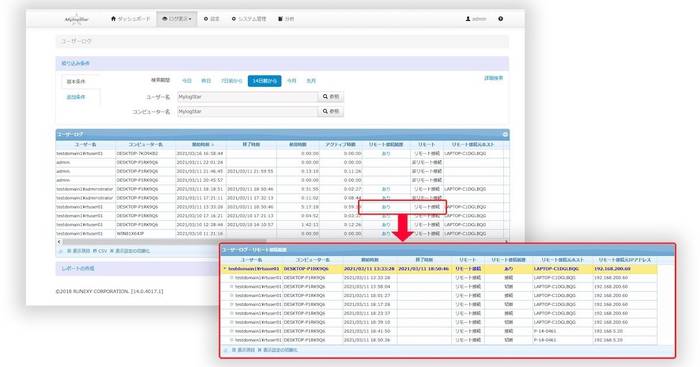Open the システム管理 menu

[x=249, y=19]
